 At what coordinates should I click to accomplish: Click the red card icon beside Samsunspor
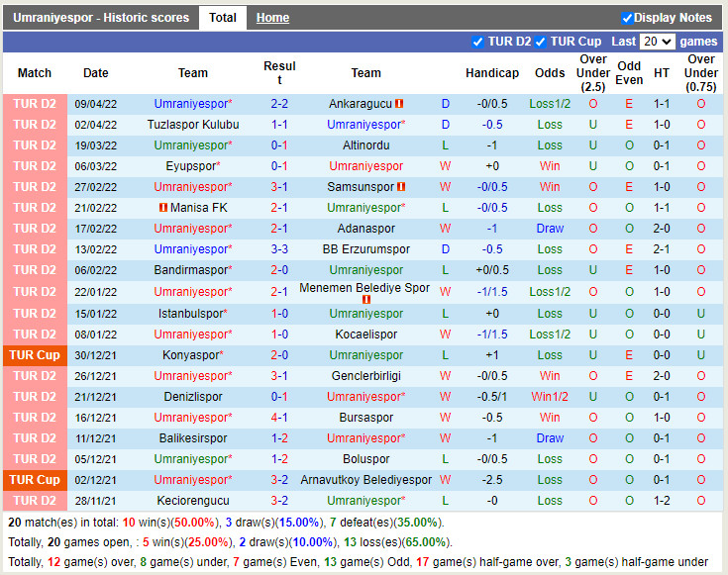click(402, 187)
